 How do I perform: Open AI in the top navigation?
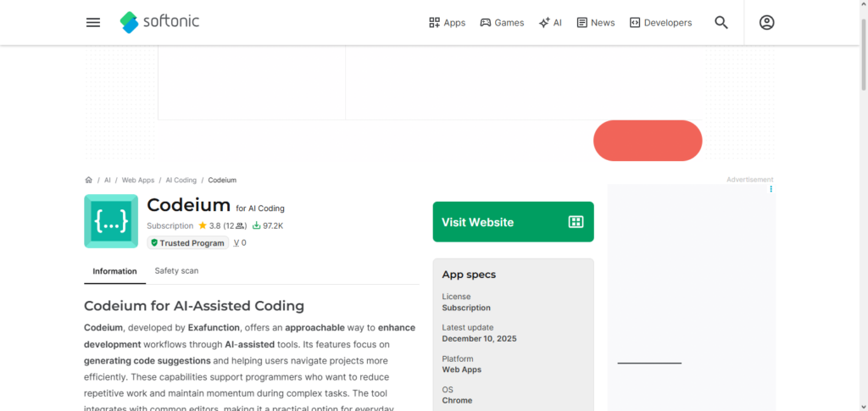[550, 23]
